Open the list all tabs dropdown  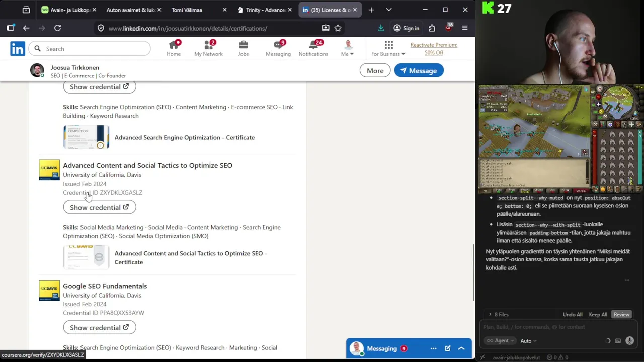389,10
